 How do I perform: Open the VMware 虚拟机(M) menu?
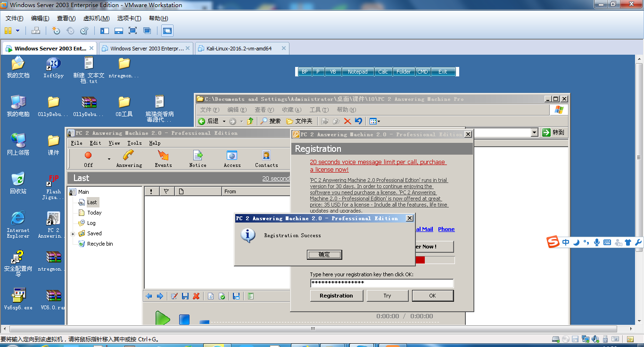[x=96, y=18]
